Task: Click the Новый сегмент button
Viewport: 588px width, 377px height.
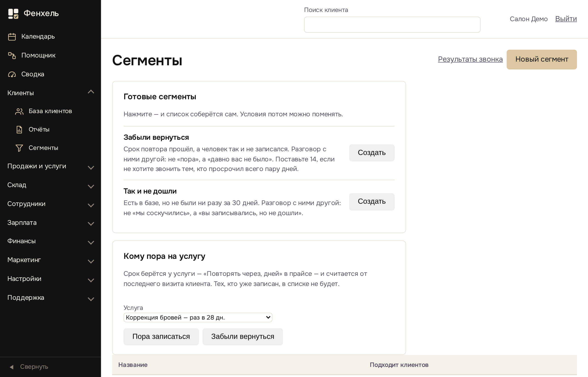Action: click(542, 60)
